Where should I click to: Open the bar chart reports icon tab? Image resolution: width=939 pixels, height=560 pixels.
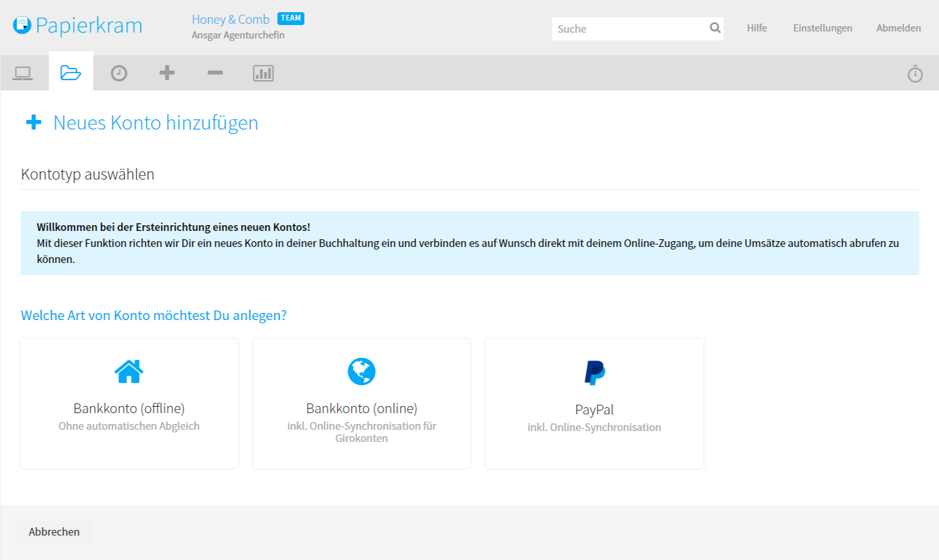tap(263, 73)
